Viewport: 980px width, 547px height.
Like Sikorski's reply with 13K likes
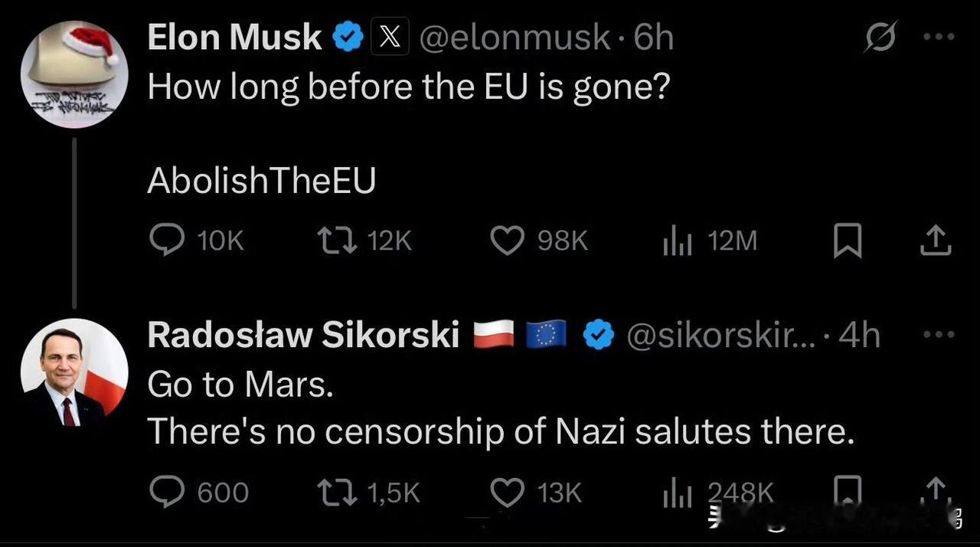506,492
